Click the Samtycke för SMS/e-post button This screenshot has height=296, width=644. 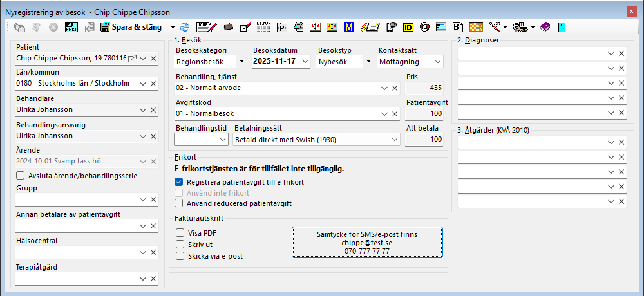point(366,243)
